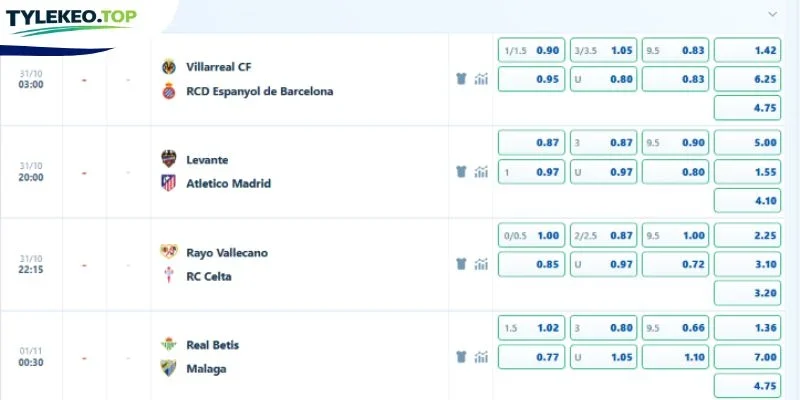Collapse league section with top-right chevron

point(773,14)
